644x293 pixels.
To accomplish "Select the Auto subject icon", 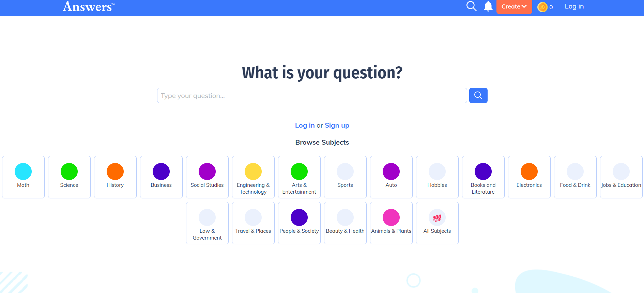I will click(391, 177).
